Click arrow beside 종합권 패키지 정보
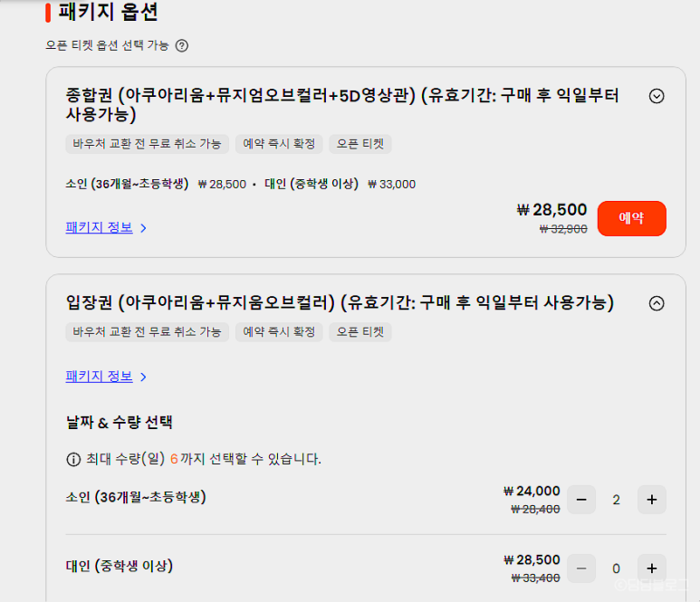Image resolution: width=700 pixels, height=602 pixels. click(143, 228)
